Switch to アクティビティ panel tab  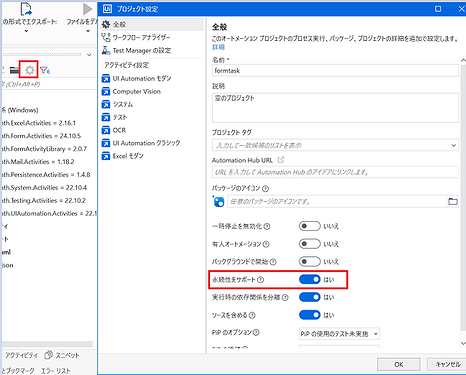(x=21, y=355)
